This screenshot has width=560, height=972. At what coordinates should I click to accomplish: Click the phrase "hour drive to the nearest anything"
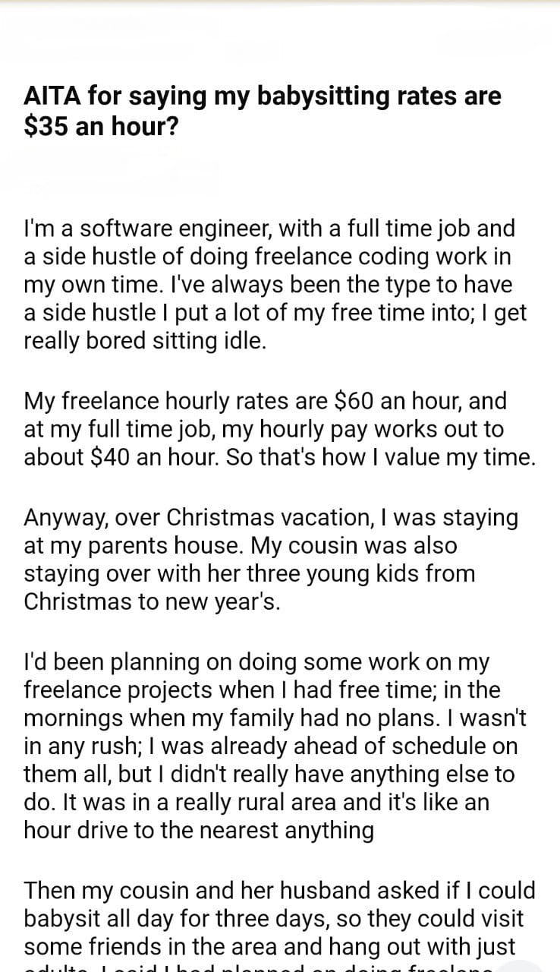coord(199,831)
